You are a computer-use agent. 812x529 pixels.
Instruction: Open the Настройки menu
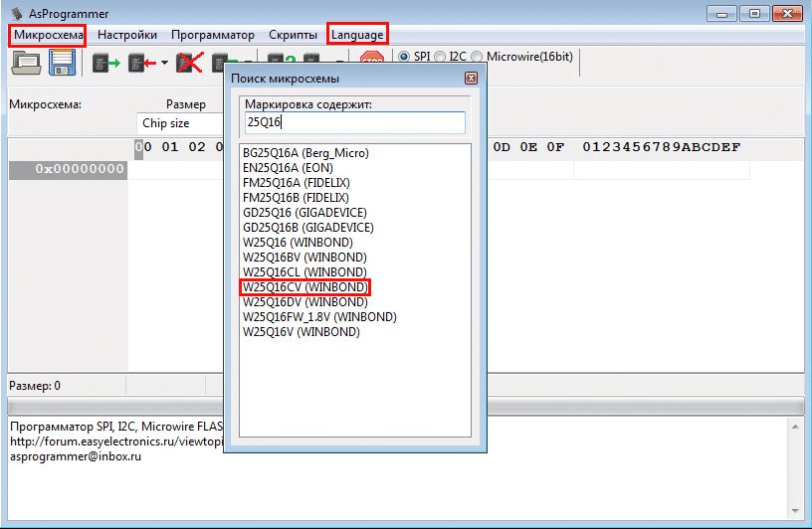[x=127, y=35]
